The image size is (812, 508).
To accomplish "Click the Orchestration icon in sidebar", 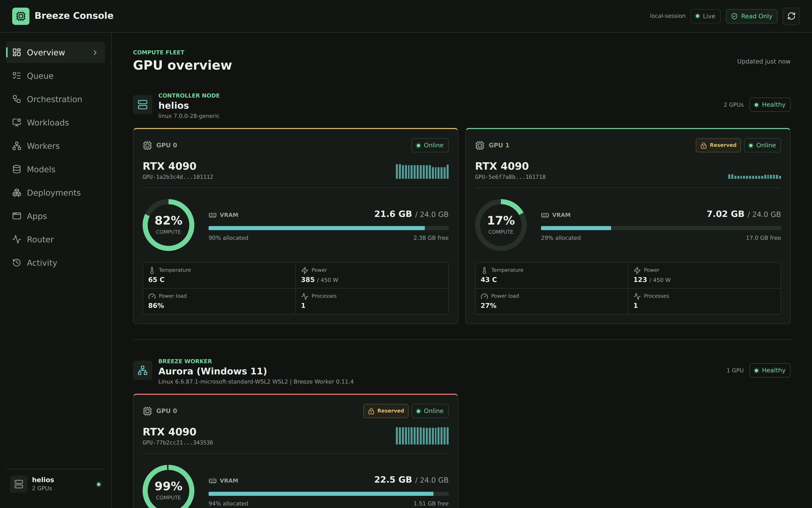I will (17, 99).
